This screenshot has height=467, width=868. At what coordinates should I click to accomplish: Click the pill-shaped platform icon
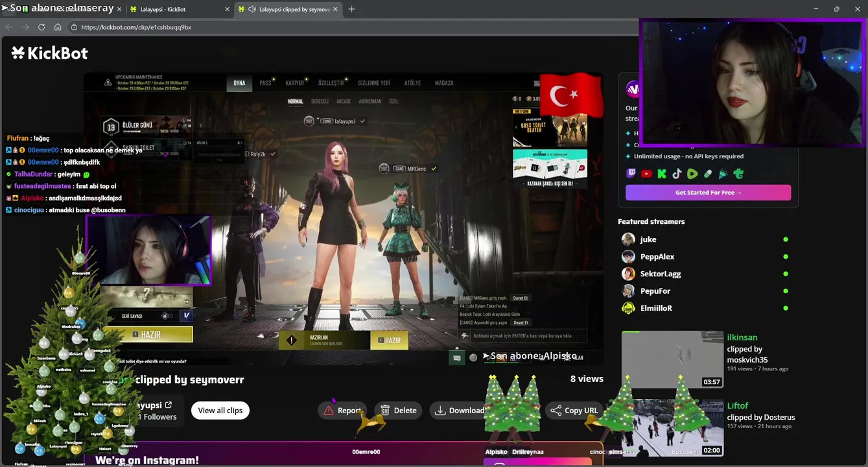[708, 174]
